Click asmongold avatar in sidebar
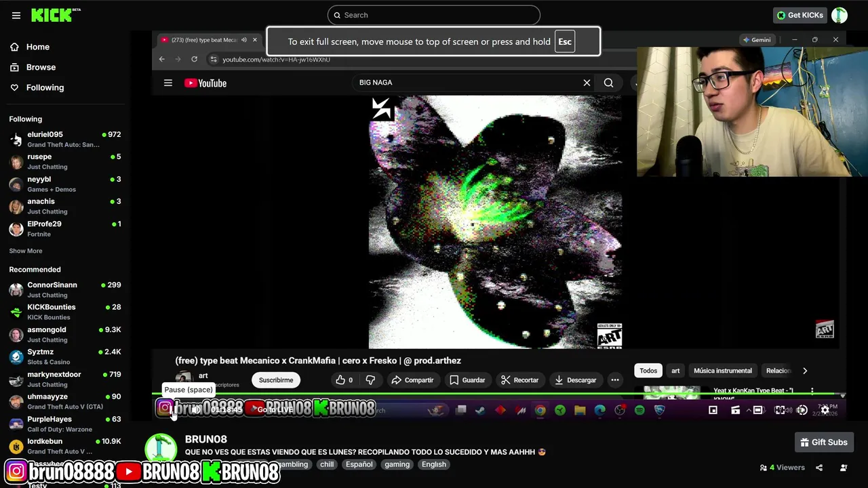This screenshot has height=488, width=868. pos(16,334)
